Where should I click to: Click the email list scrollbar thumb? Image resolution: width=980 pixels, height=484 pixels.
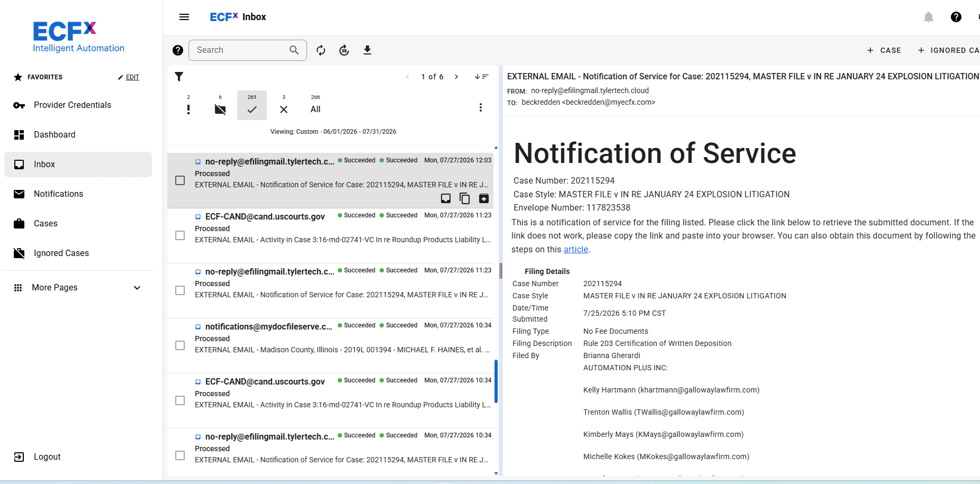[496, 381]
